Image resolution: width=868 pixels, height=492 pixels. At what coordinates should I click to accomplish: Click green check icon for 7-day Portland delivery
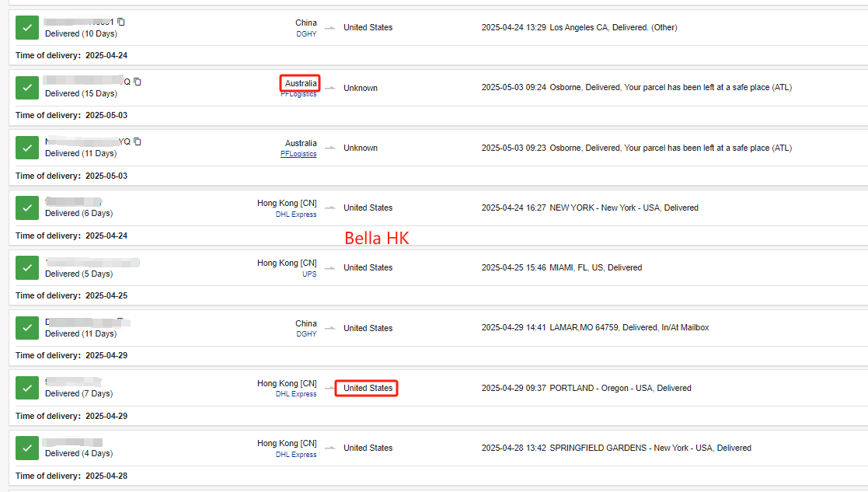pos(27,388)
